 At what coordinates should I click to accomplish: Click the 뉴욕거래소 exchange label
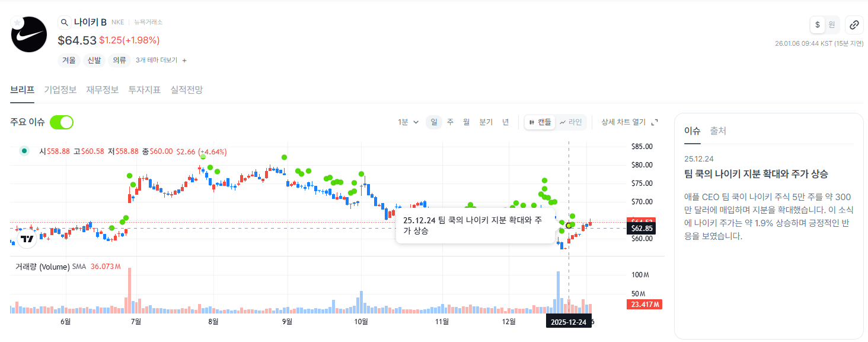pos(148,22)
